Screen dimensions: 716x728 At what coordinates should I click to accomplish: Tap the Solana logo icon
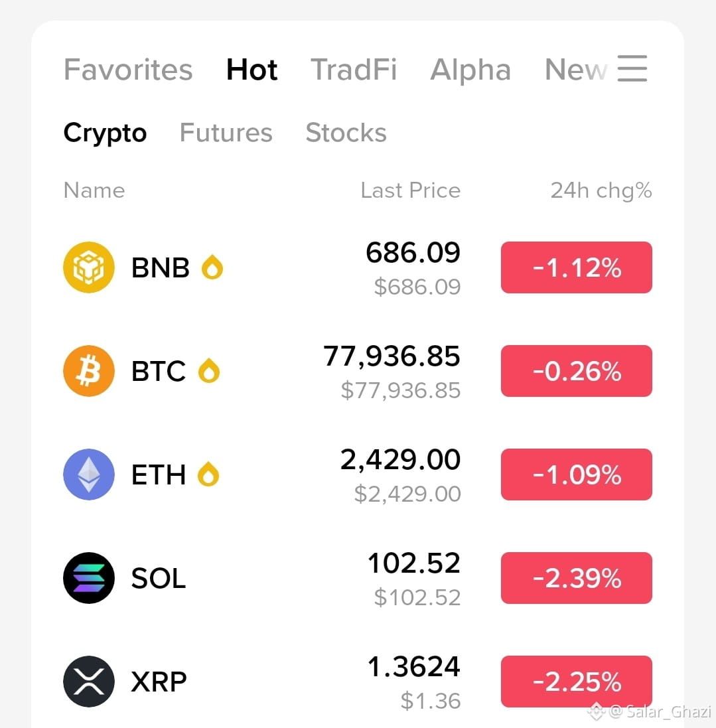(89, 578)
